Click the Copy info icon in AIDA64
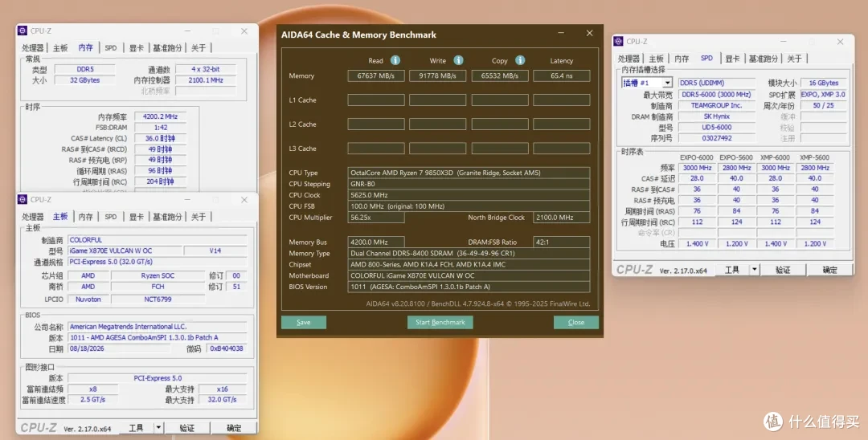The width and height of the screenshot is (868, 440). 520,60
